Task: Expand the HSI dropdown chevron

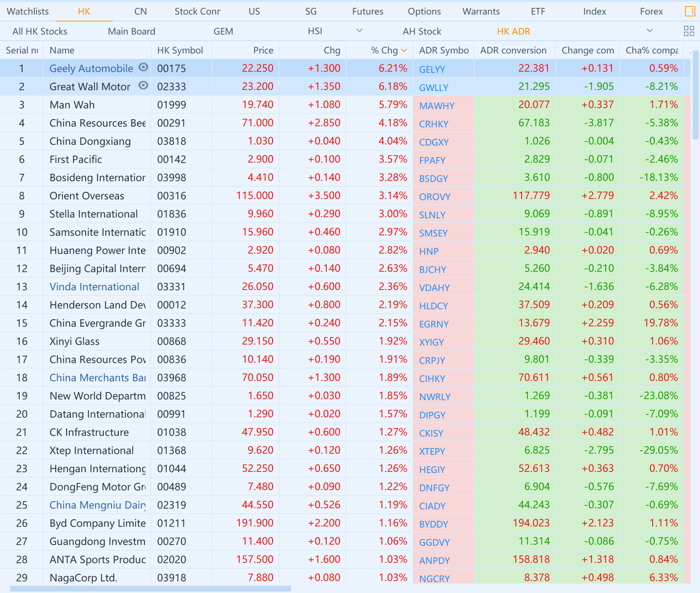Action: point(359,31)
